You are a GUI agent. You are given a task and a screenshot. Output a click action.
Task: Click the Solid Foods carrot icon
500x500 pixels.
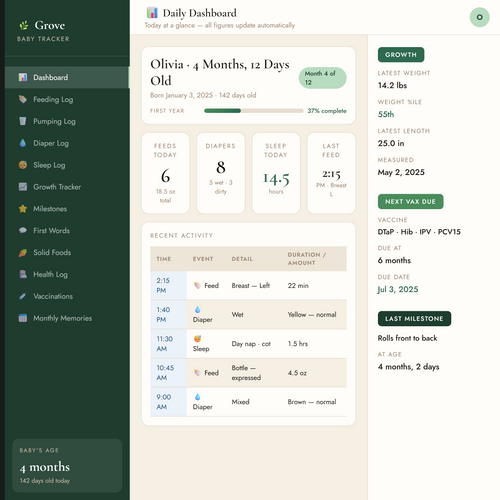[x=23, y=252]
